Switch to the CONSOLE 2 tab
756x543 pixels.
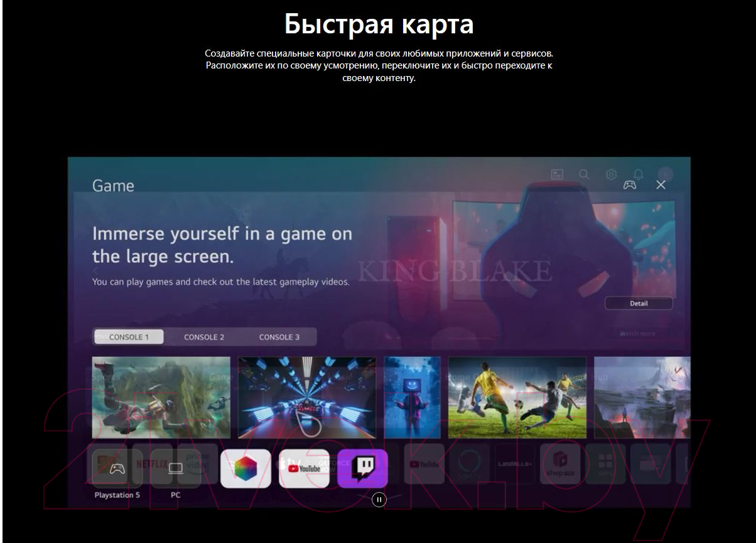(x=204, y=337)
